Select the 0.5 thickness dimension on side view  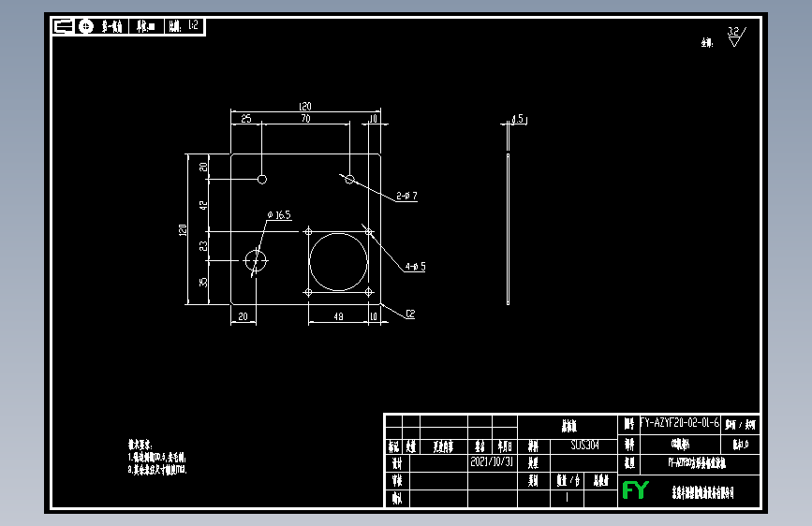[x=517, y=119]
